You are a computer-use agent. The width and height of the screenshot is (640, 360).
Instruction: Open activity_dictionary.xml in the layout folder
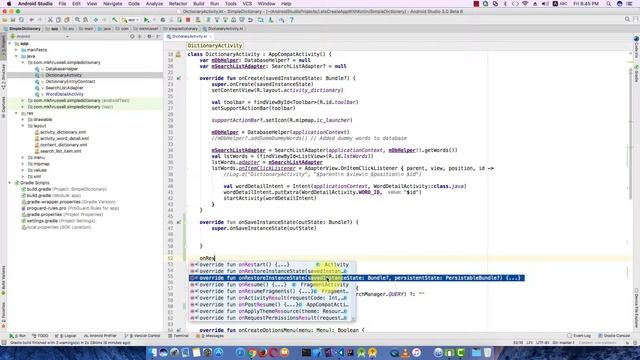click(63, 132)
